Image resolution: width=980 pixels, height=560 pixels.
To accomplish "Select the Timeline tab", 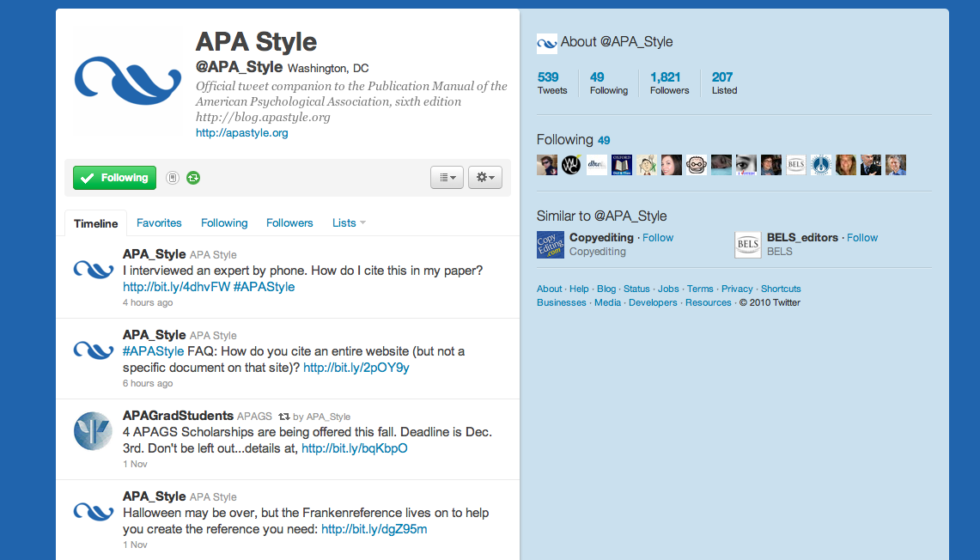I will click(95, 223).
